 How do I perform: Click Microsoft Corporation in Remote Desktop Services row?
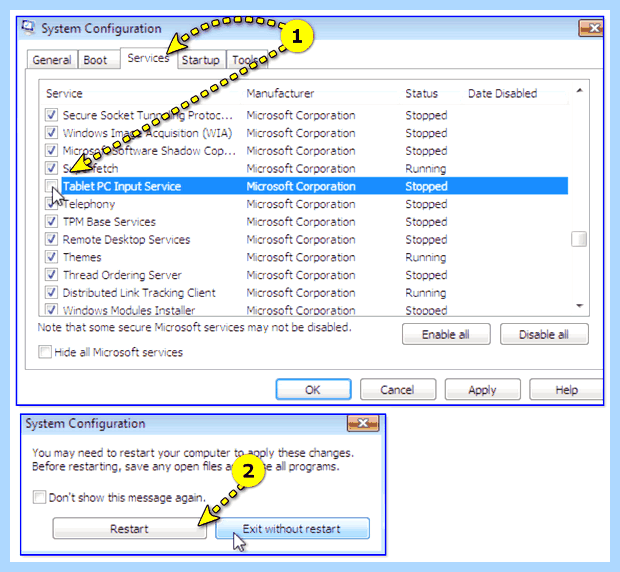(x=301, y=240)
